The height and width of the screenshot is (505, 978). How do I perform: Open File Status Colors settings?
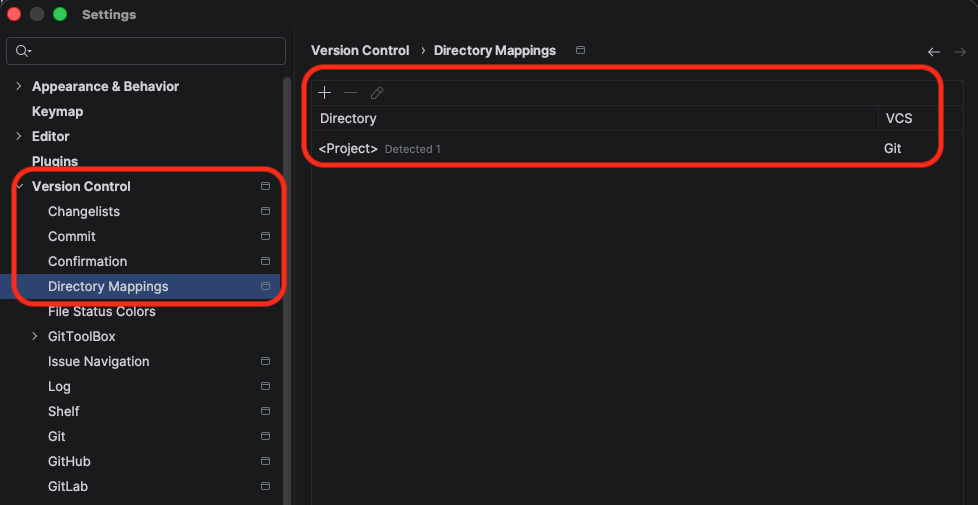[102, 311]
